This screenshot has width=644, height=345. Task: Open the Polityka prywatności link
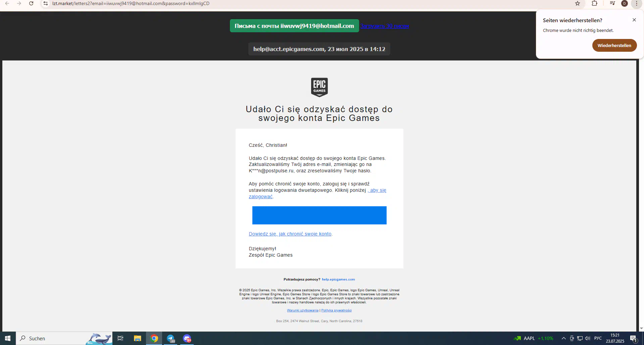(336, 310)
